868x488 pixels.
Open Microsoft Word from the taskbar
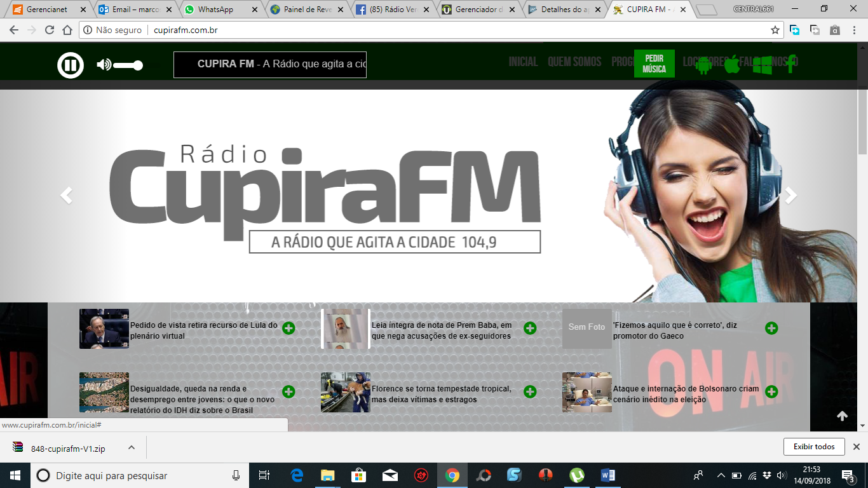click(608, 475)
